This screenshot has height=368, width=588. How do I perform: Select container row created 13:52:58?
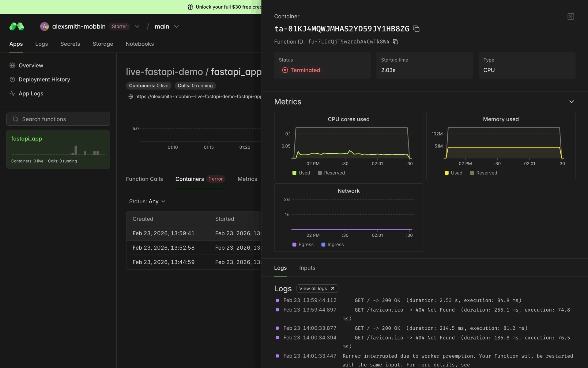tap(194, 248)
